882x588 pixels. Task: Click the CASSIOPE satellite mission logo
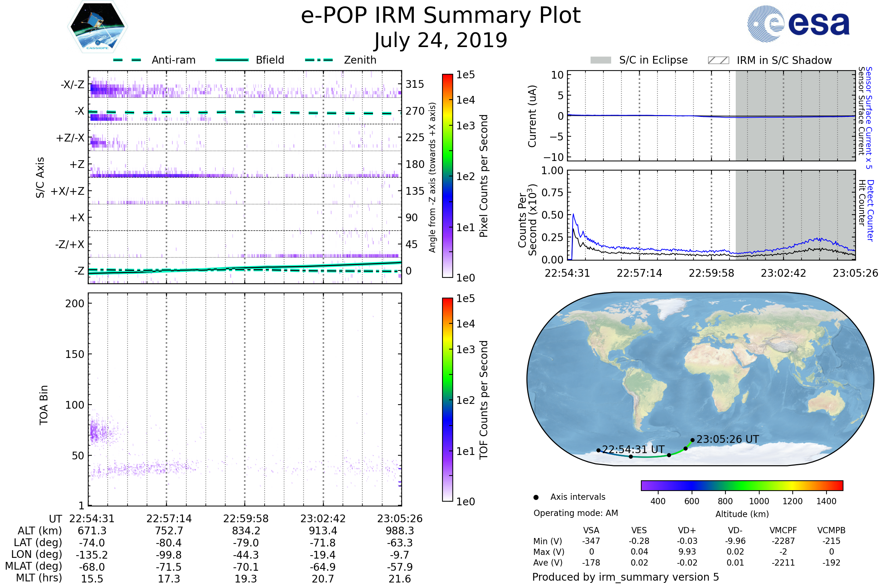97,27
